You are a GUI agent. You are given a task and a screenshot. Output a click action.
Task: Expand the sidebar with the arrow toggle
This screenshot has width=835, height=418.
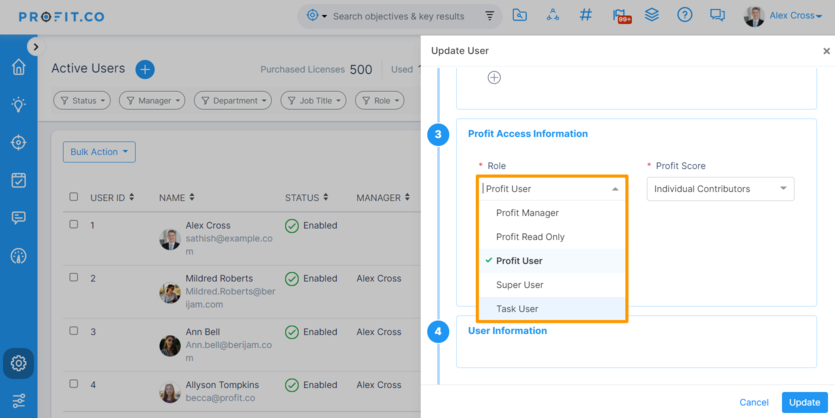coord(36,47)
